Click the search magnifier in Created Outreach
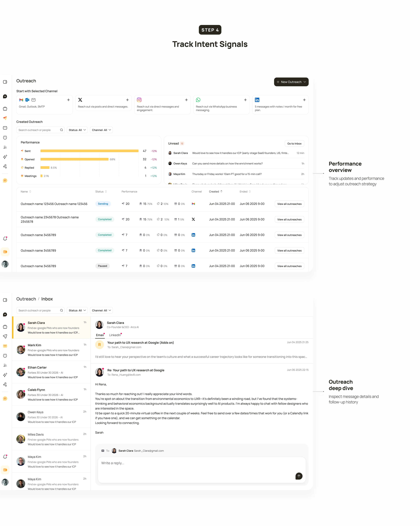Image resolution: width=420 pixels, height=526 pixels. coord(61,130)
